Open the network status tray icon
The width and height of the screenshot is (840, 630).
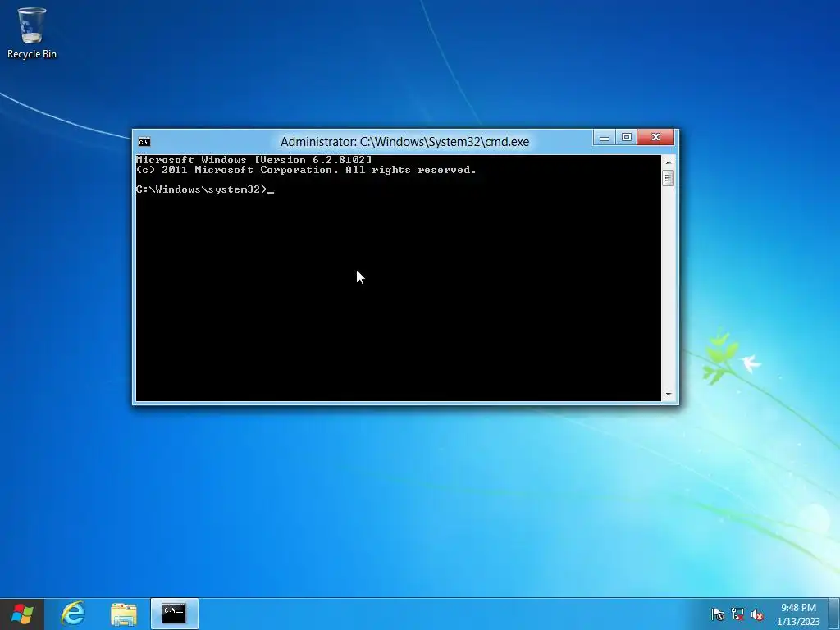tap(737, 614)
